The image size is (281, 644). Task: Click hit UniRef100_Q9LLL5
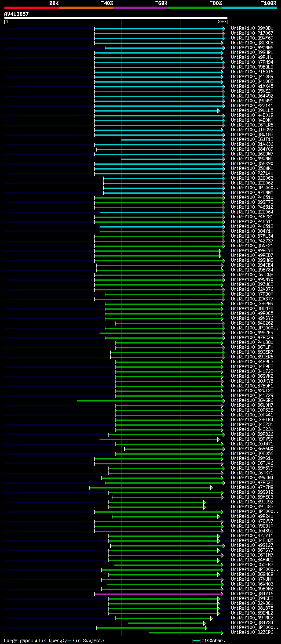click(252, 110)
